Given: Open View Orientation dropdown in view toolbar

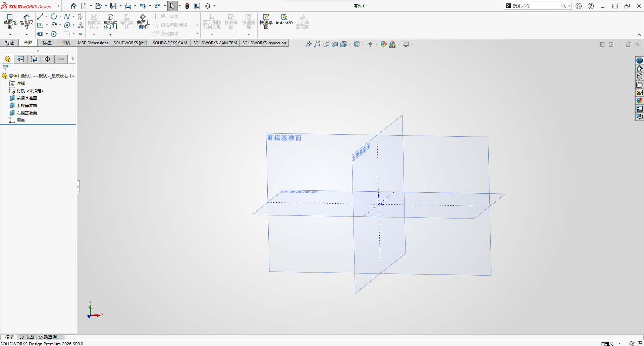Looking at the screenshot, I should coord(343,44).
